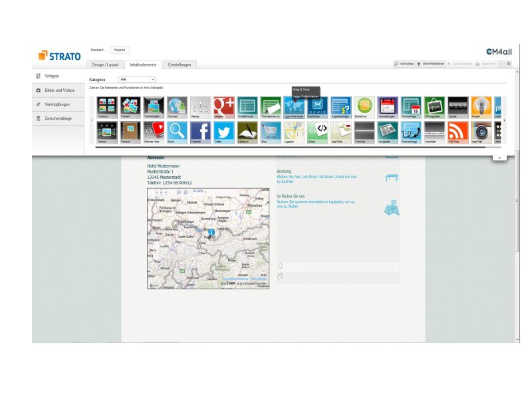Image resolution: width=532 pixels, height=399 pixels.
Task: Click the dollar-question-mark quote request widget
Action: 341,107
